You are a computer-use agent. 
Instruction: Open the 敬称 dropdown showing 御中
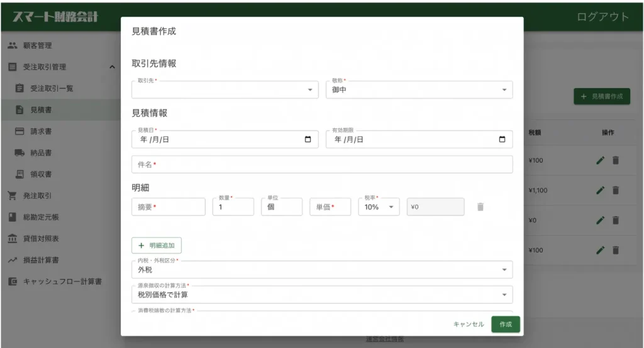point(419,89)
